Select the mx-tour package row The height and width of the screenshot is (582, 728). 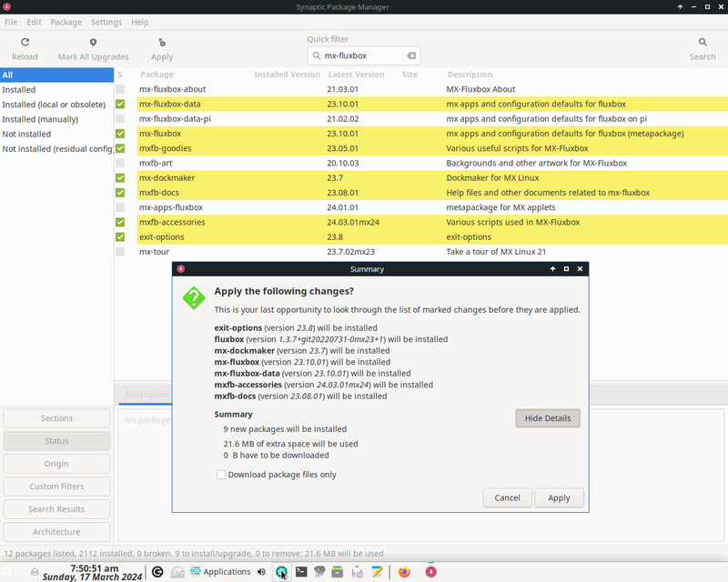[420, 252]
